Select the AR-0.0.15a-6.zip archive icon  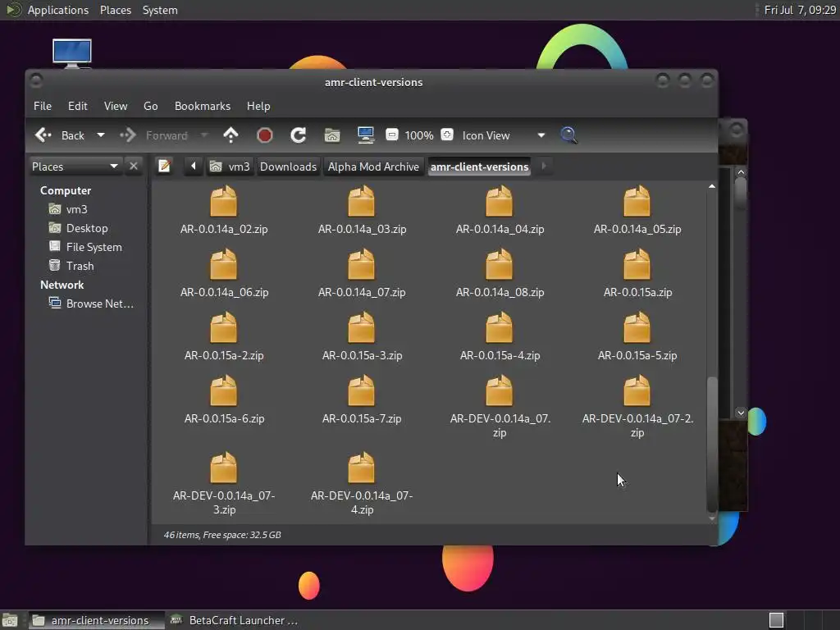[x=223, y=390]
